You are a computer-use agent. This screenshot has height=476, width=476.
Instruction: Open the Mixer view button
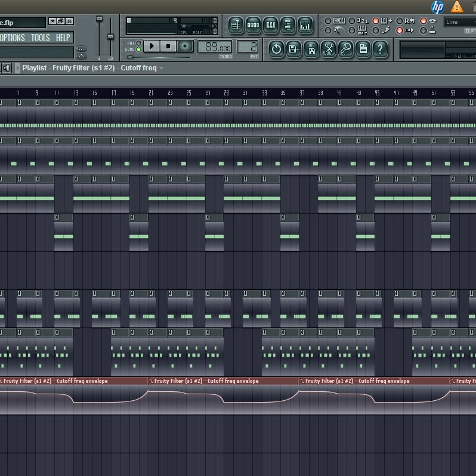305,25
